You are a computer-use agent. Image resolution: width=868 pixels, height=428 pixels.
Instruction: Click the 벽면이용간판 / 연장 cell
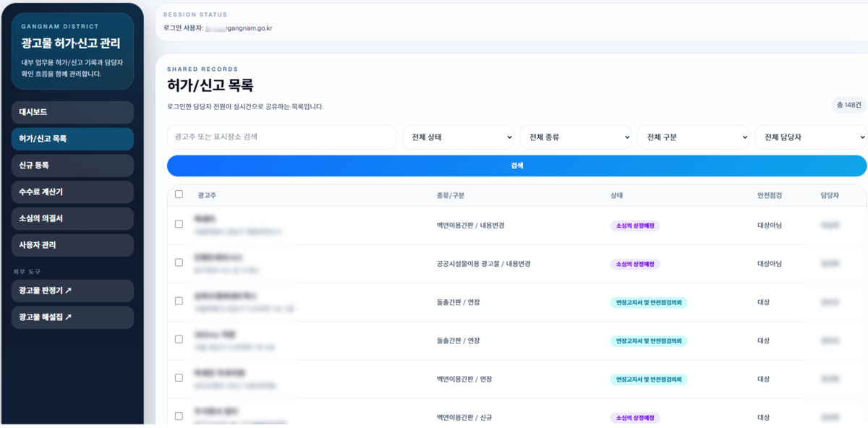coord(464,380)
